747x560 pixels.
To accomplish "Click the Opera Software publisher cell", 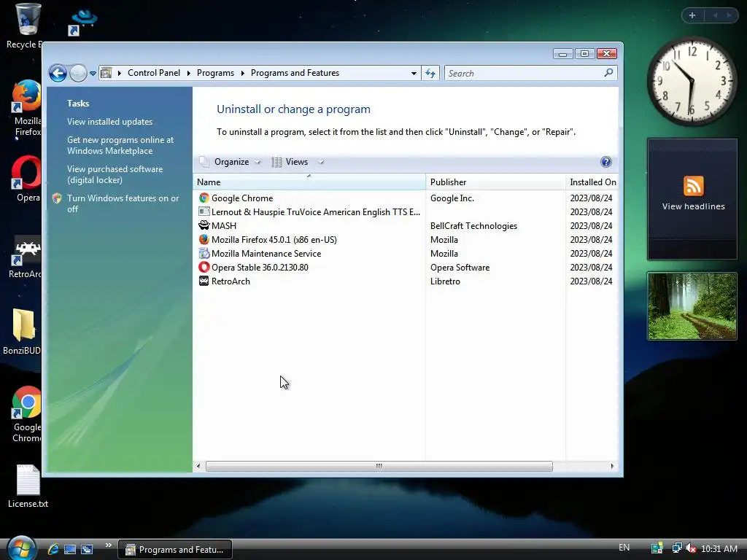I will pos(460,268).
